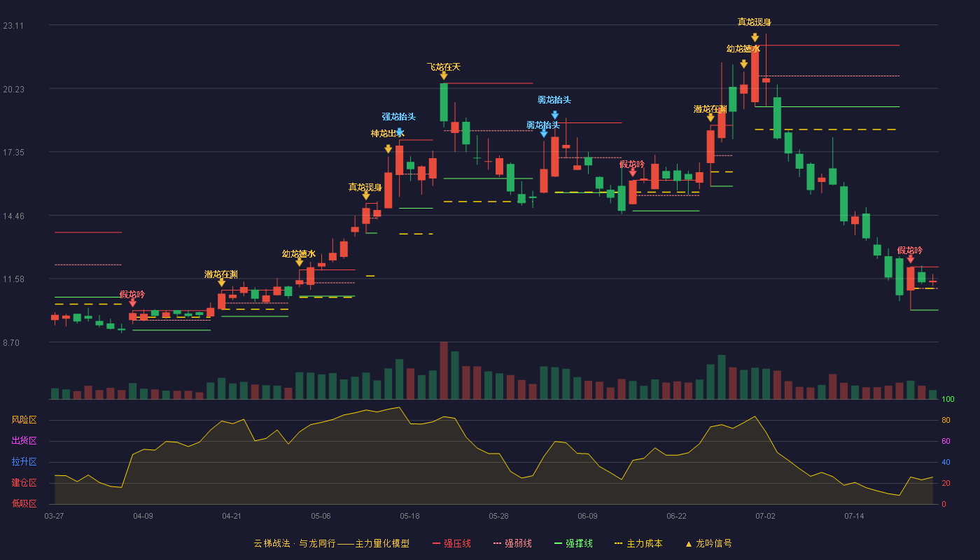Click the tallest volume bar in the volume panel

point(444,370)
